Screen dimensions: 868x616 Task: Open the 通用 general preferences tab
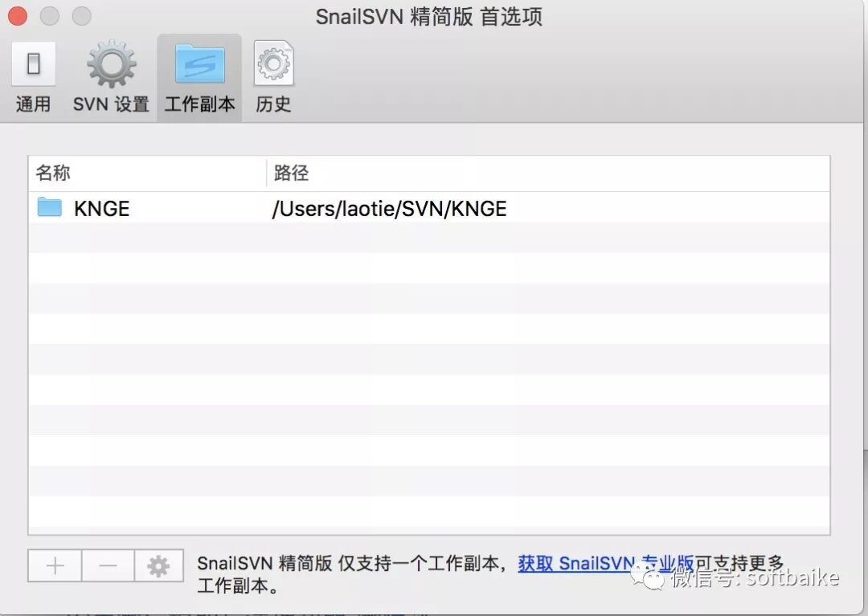(x=33, y=77)
